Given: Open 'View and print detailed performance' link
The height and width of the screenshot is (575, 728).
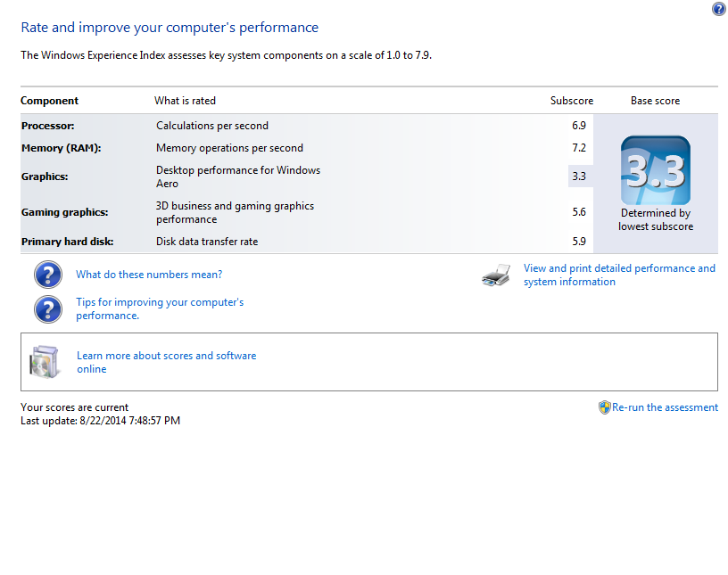Looking at the screenshot, I should pyautogui.click(x=619, y=275).
